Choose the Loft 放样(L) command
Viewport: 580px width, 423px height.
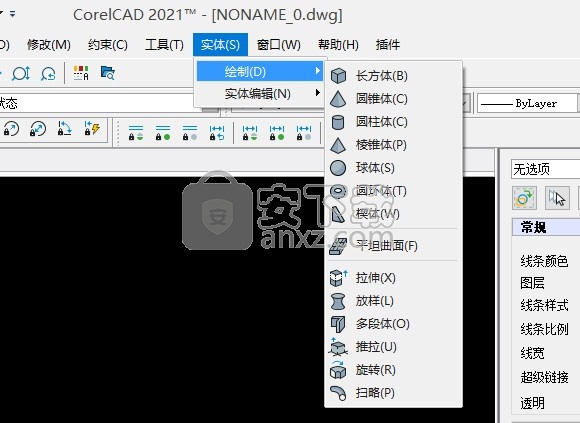(x=393, y=301)
